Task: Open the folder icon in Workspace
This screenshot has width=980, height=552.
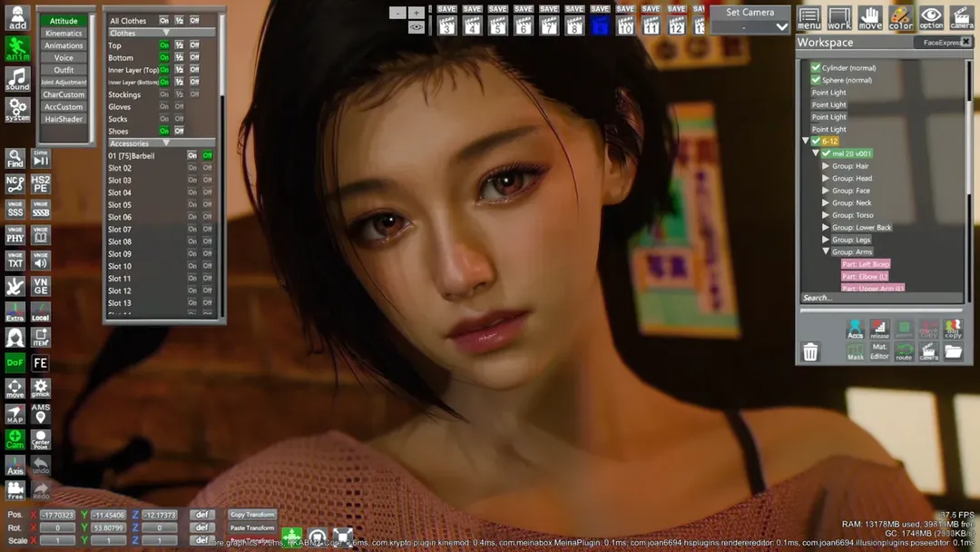Action: (x=953, y=351)
